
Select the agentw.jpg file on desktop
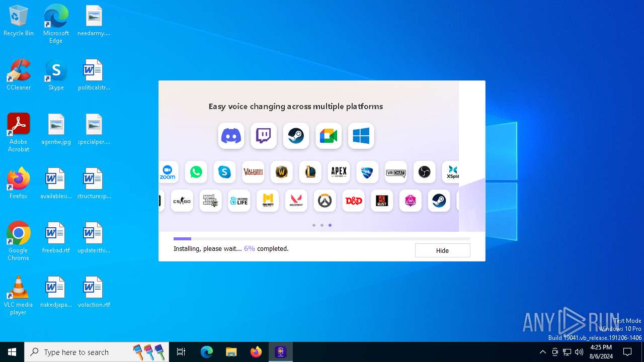click(x=56, y=129)
